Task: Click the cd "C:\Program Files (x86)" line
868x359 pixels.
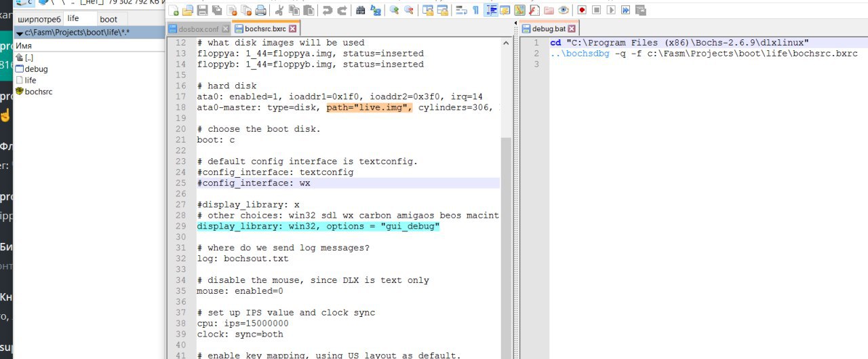Action: click(x=679, y=42)
